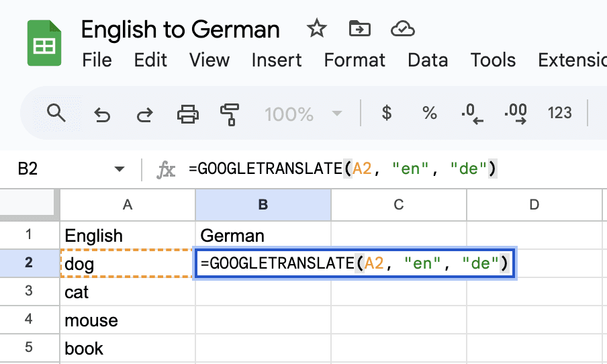The width and height of the screenshot is (607, 364).
Task: Click the Google Sheets home logo
Action: (x=44, y=44)
